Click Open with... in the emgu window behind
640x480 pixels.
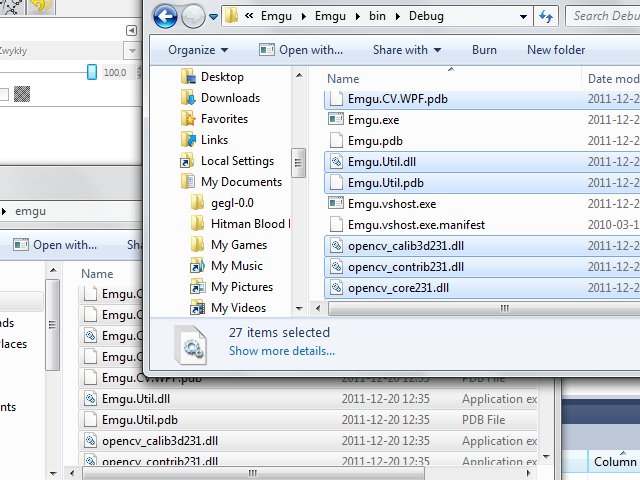pos(55,245)
